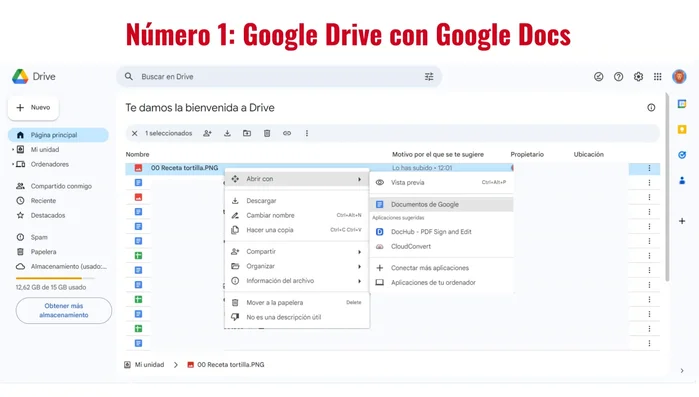
Task: Focus the Buscar en Drive search field
Action: (x=280, y=77)
